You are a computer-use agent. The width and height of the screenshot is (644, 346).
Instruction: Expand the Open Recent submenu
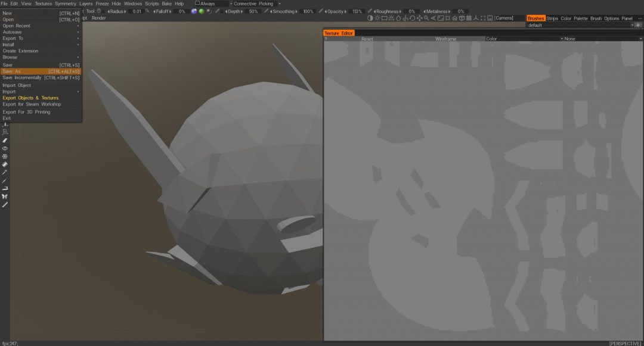(x=41, y=26)
